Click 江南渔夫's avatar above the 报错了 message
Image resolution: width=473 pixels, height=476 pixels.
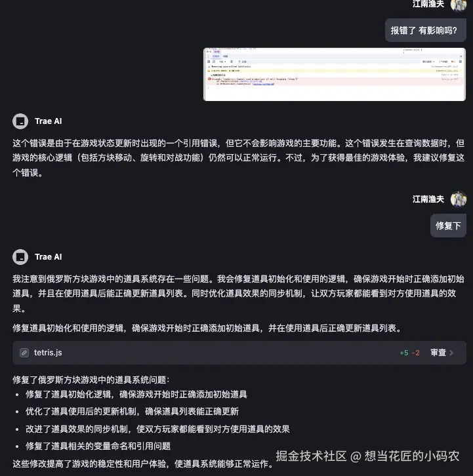click(x=458, y=4)
